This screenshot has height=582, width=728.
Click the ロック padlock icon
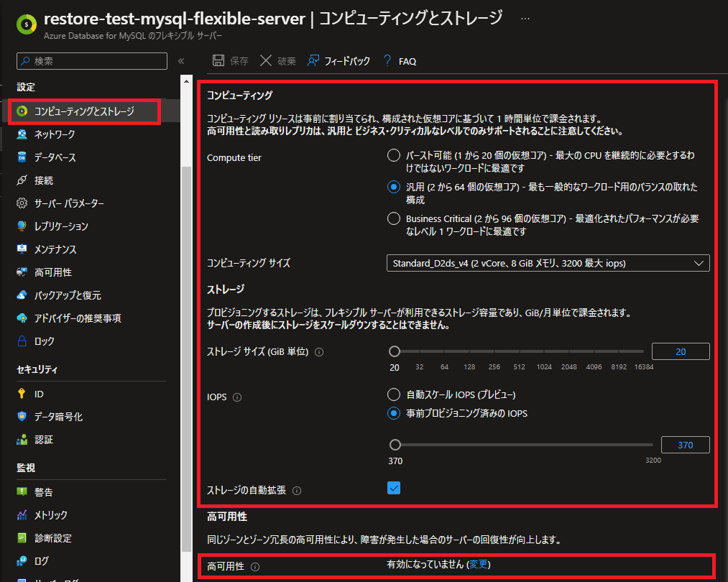pyautogui.click(x=22, y=341)
